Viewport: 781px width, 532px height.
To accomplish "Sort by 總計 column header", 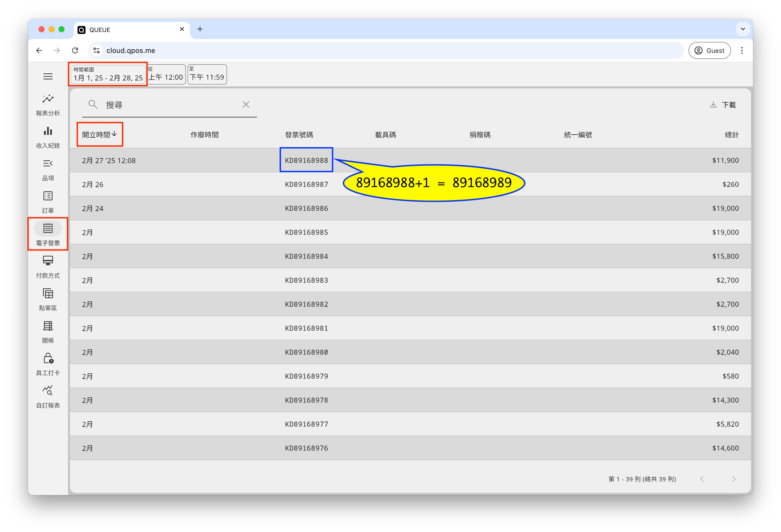I will 731,135.
